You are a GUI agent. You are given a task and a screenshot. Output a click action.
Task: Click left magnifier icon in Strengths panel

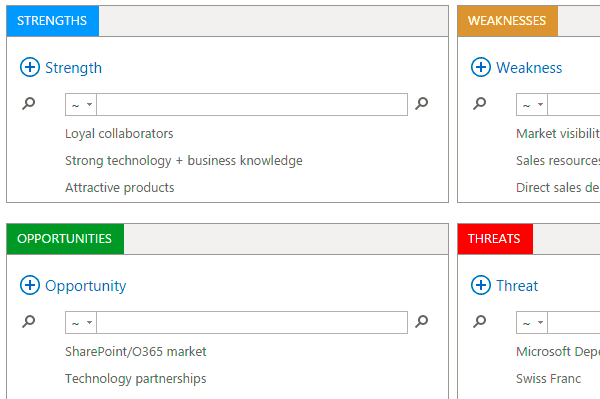point(29,103)
